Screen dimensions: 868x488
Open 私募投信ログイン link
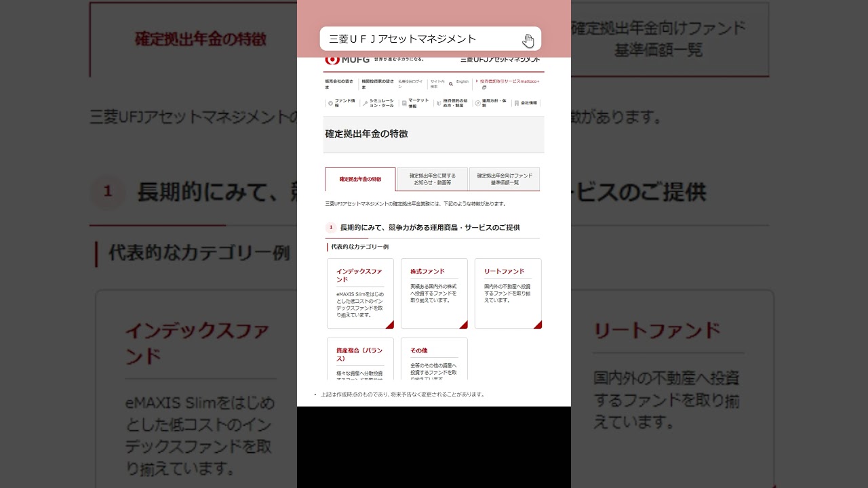coord(410,84)
